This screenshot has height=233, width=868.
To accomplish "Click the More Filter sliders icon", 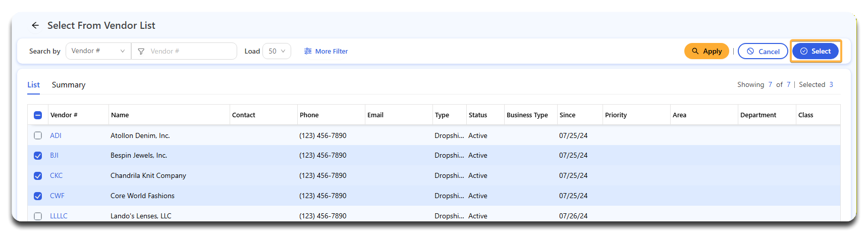I will click(x=308, y=52).
